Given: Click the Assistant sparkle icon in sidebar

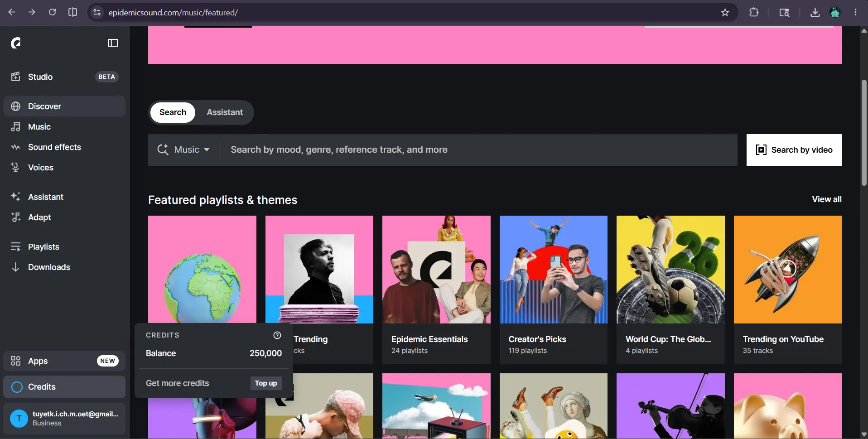Looking at the screenshot, I should (15, 197).
